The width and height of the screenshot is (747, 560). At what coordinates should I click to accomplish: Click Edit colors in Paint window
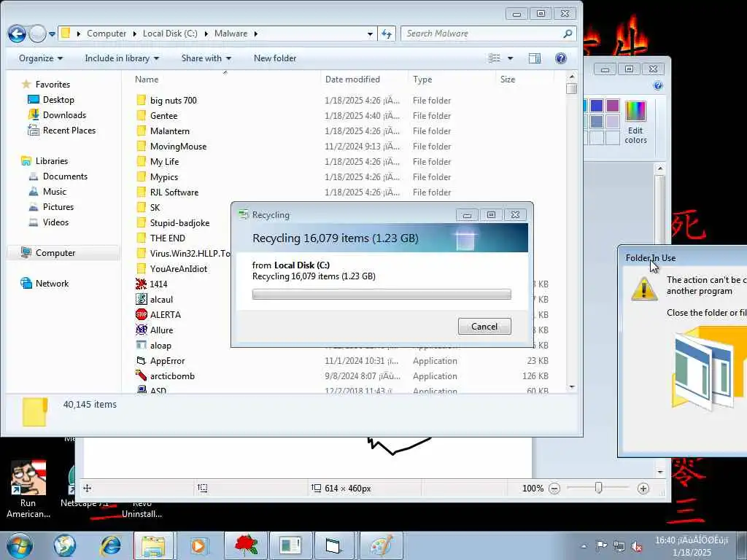pyautogui.click(x=635, y=122)
